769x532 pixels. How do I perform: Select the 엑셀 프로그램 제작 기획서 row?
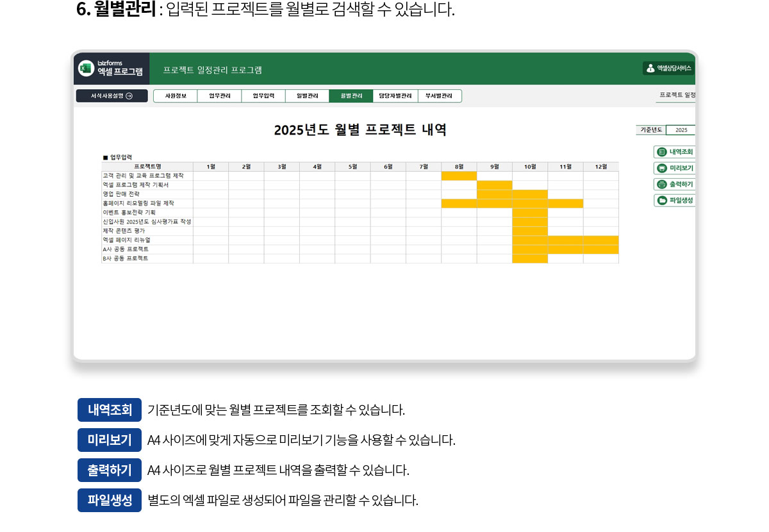click(x=360, y=185)
